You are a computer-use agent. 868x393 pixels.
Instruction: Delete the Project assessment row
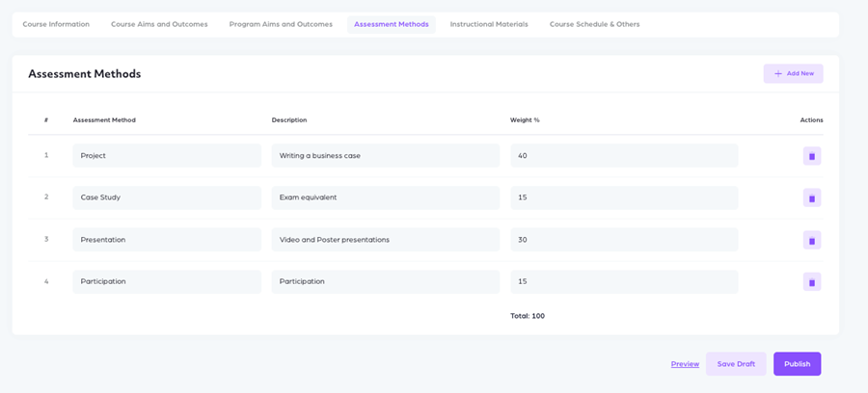811,156
